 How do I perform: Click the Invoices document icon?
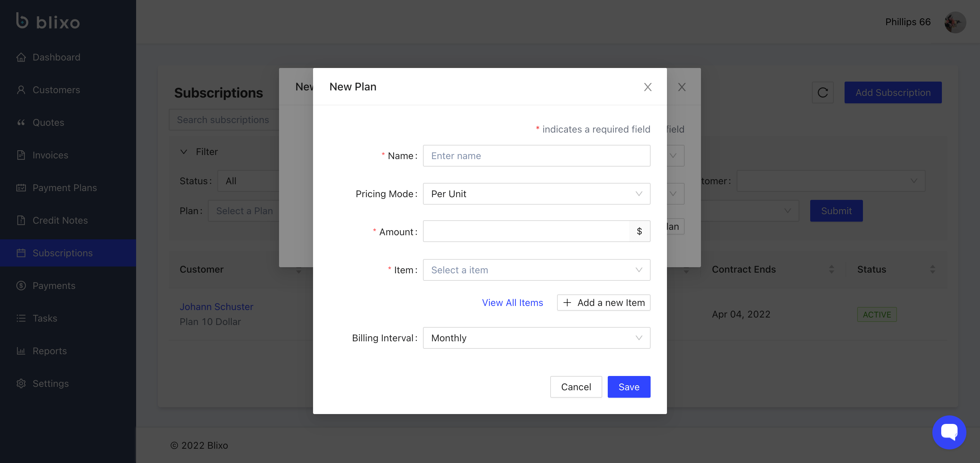pyautogui.click(x=21, y=155)
